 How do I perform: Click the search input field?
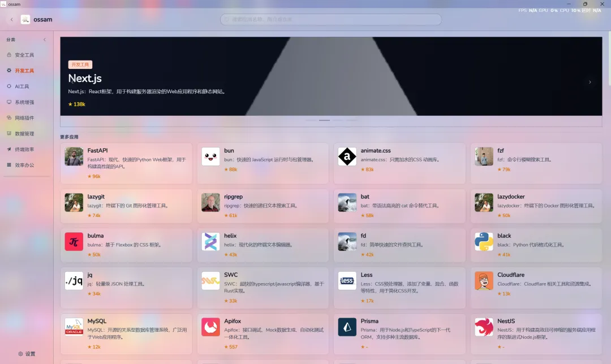331,19
